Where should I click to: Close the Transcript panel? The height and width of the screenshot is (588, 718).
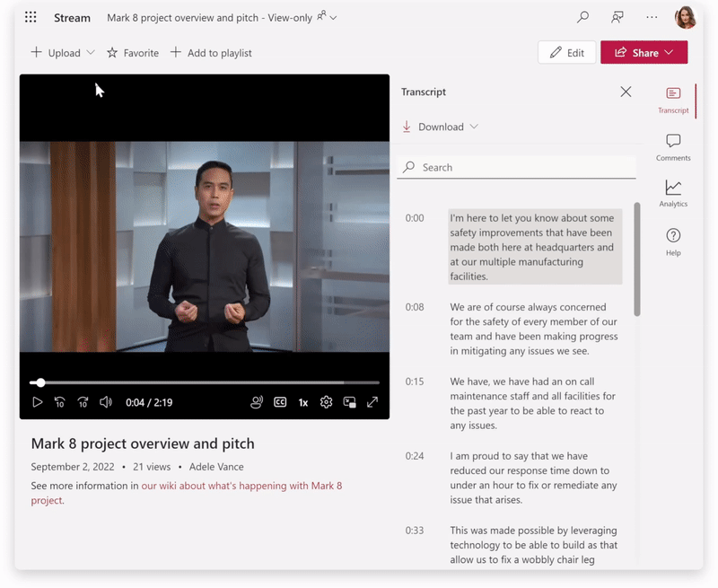[x=626, y=92]
